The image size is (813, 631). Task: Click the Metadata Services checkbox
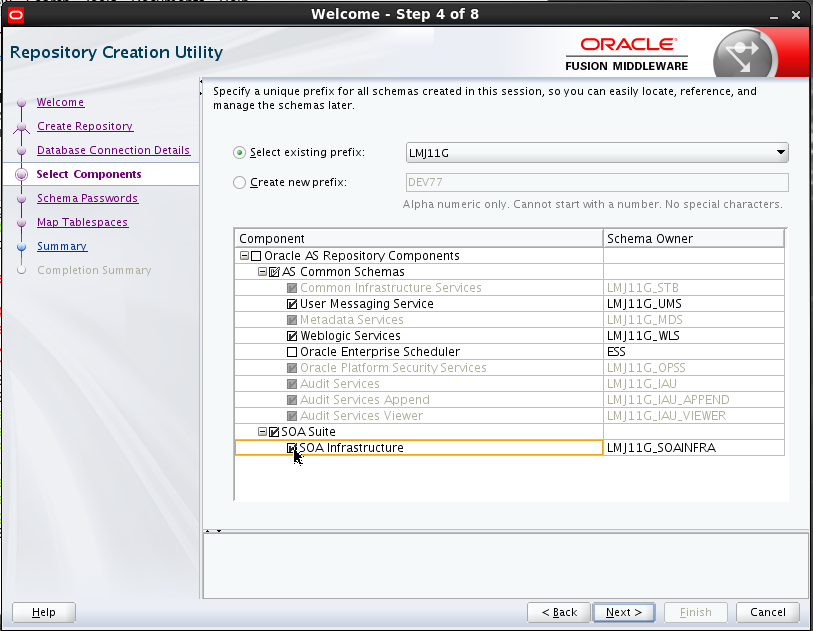[292, 320]
